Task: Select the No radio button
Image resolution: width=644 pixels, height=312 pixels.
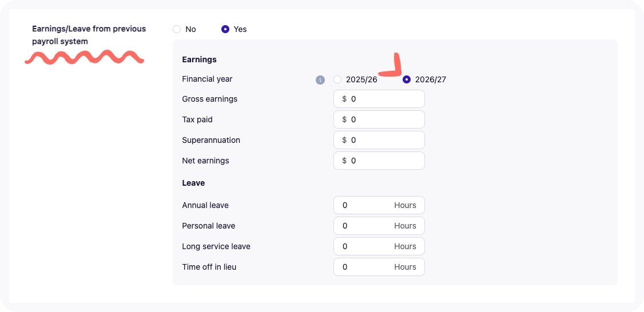Action: [177, 29]
